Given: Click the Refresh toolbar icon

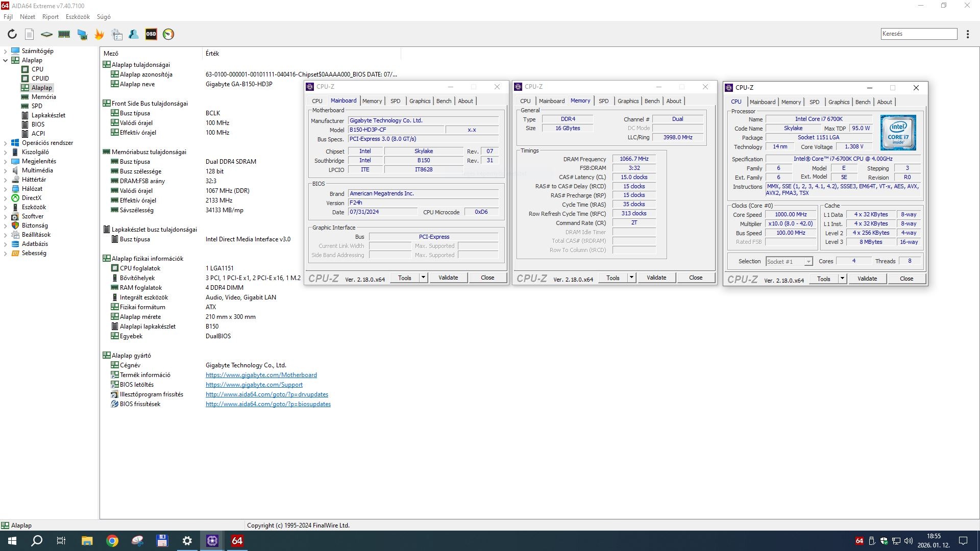Looking at the screenshot, I should tap(12, 34).
